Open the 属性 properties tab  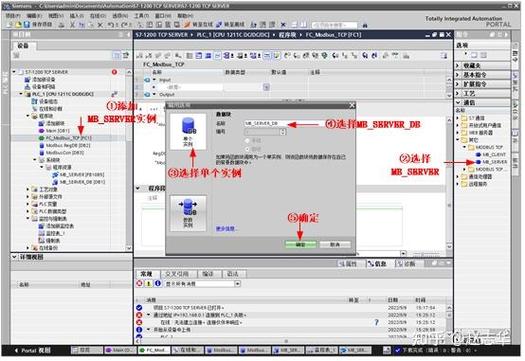pyautogui.click(x=348, y=264)
